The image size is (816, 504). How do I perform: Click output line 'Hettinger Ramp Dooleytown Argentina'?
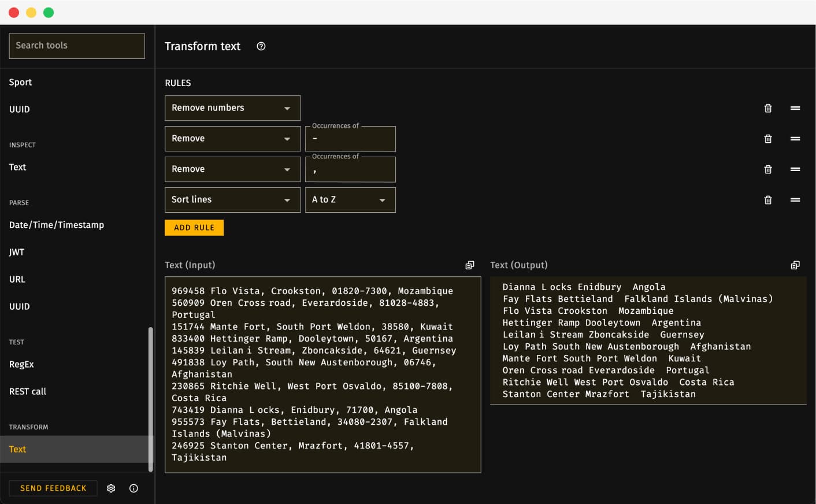pyautogui.click(x=602, y=323)
